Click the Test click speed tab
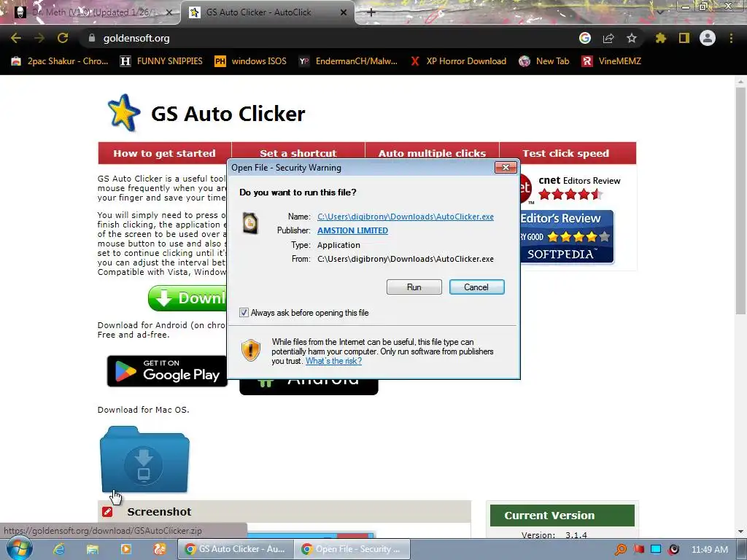 [x=566, y=153]
